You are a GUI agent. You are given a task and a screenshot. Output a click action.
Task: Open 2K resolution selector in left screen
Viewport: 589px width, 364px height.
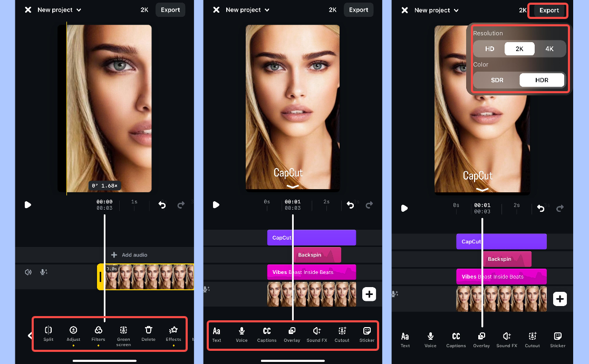click(144, 10)
